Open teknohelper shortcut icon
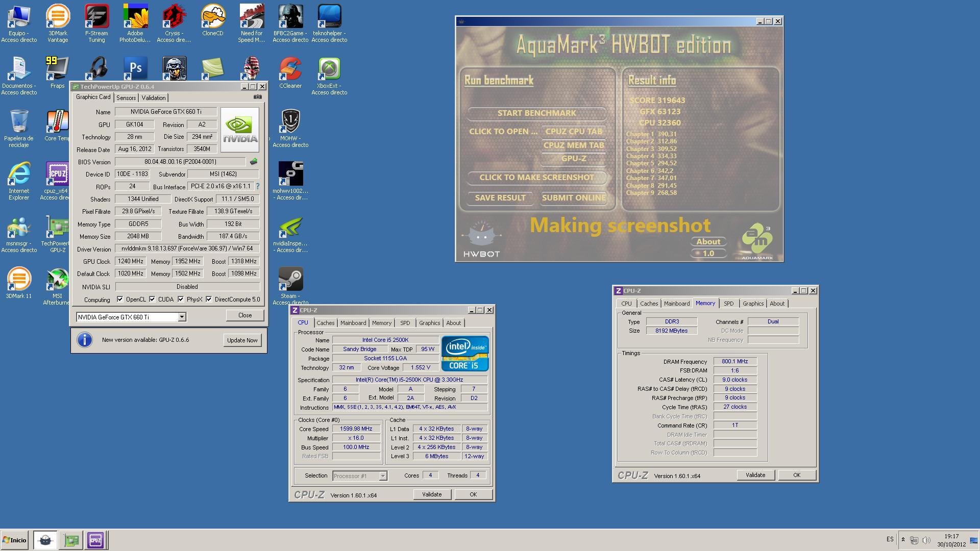Screen dimensions: 980x551 pyautogui.click(x=329, y=23)
